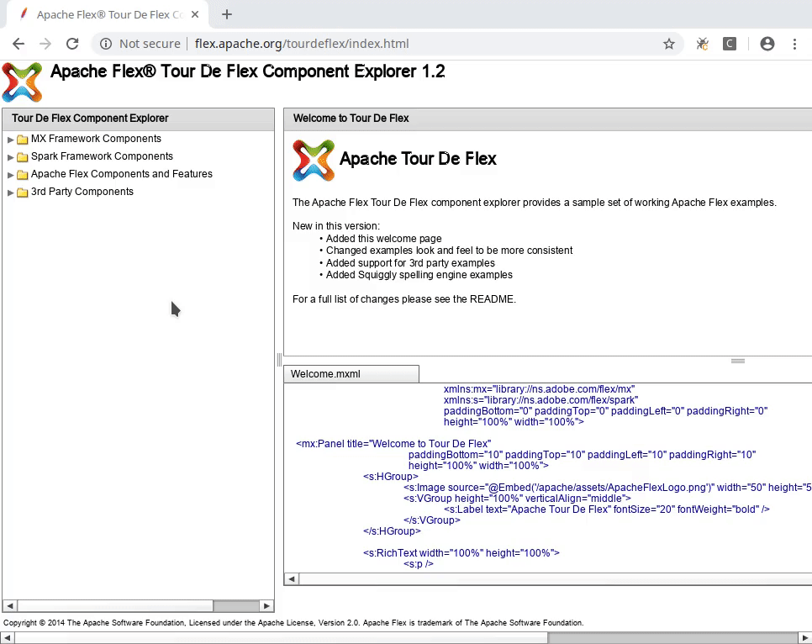Click the Apache Flex logo inside the welcome panel
812x644 pixels.
point(314,160)
